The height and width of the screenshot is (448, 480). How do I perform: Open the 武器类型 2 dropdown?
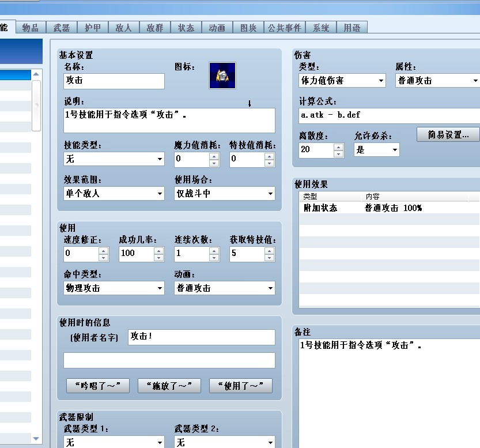pyautogui.click(x=224, y=442)
